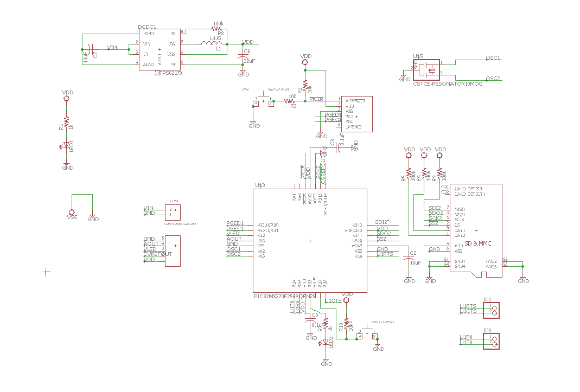Viewport: 580px width, 392px height.
Task: Select resistor R8 labeled 100k
Action: click(x=217, y=29)
